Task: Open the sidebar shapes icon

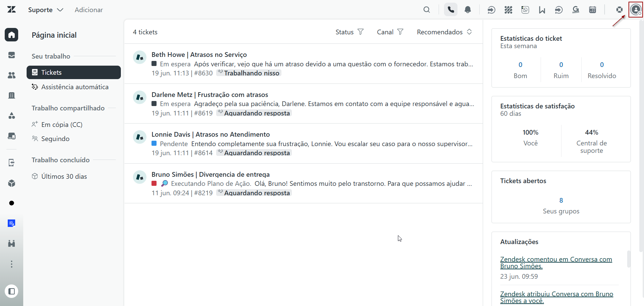Action: tap(11, 115)
